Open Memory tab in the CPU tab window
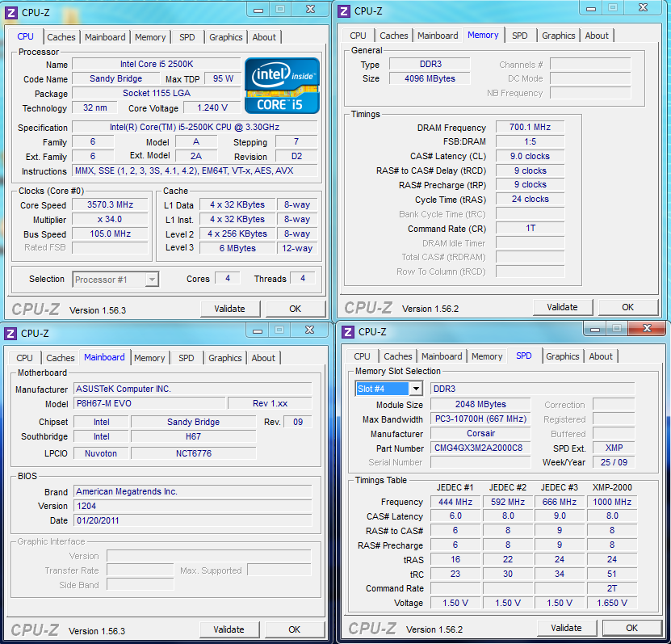Image resolution: width=671 pixels, height=644 pixels. [150, 37]
